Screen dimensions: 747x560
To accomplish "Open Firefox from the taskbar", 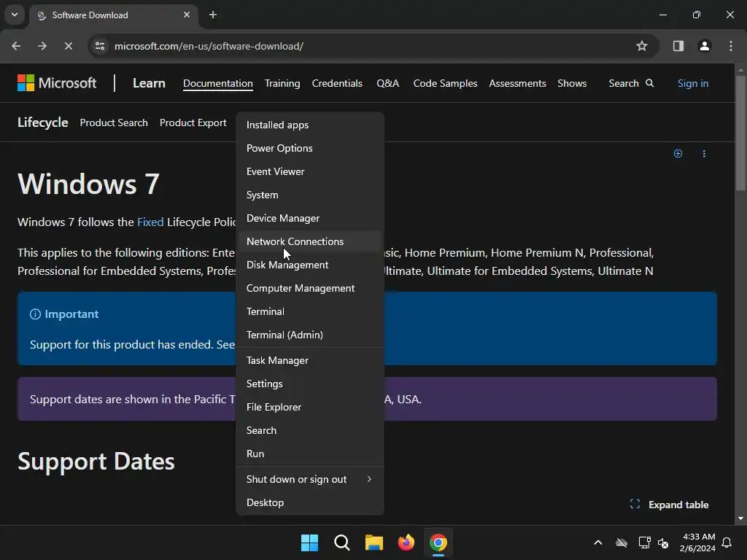I will pyautogui.click(x=406, y=542).
